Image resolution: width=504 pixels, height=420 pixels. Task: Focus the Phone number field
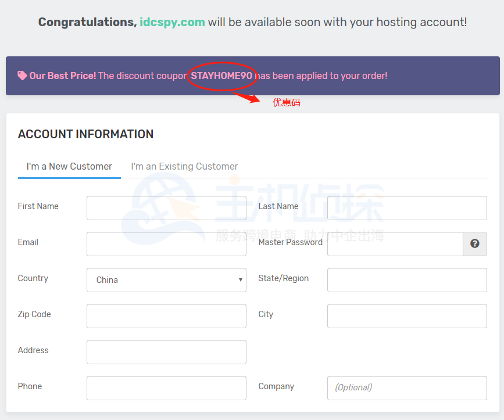pos(166,388)
